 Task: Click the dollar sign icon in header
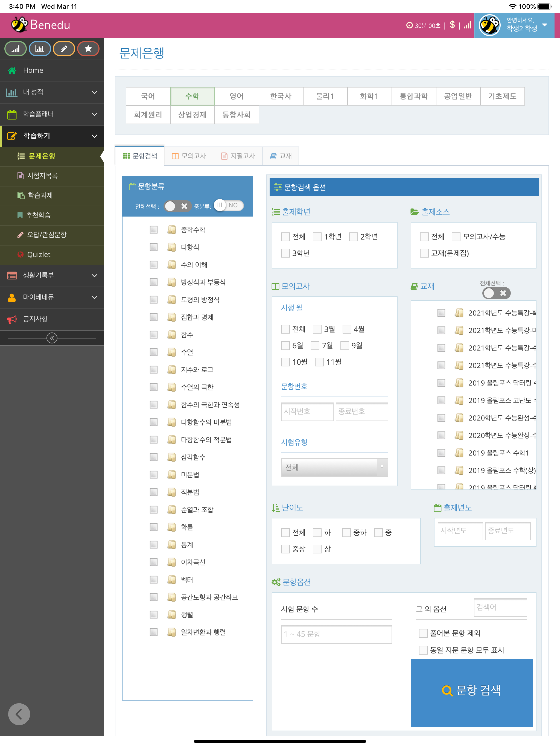tap(452, 25)
